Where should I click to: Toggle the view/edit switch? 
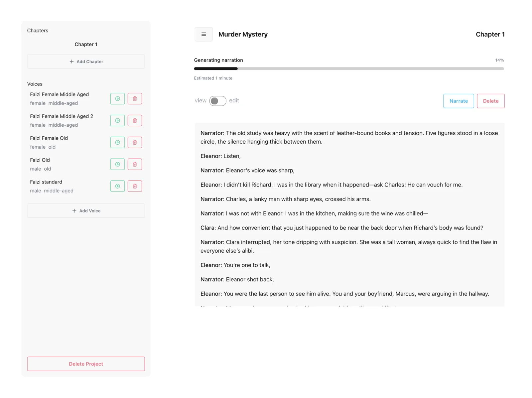pos(218,101)
